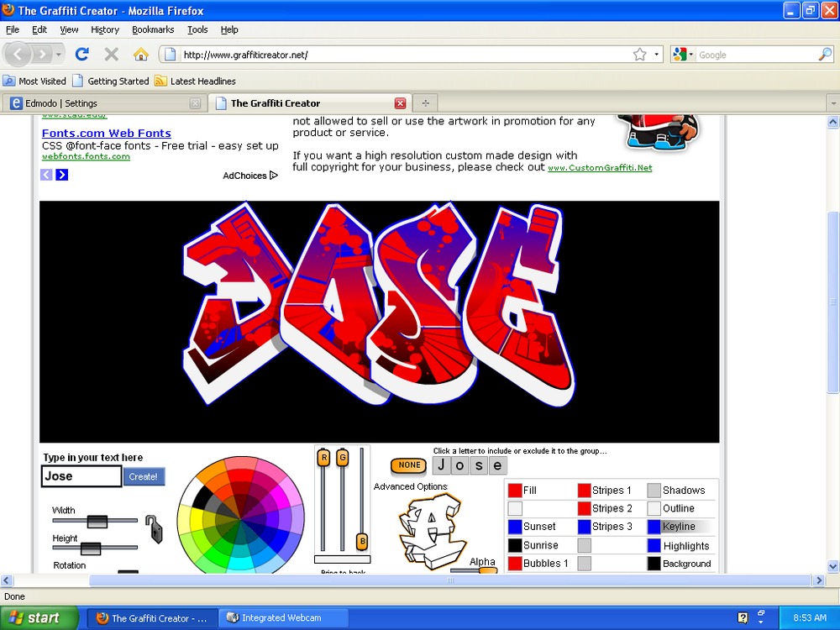Click the browser Forward arrow button
Image resolution: width=840 pixels, height=630 pixels.
(x=42, y=54)
